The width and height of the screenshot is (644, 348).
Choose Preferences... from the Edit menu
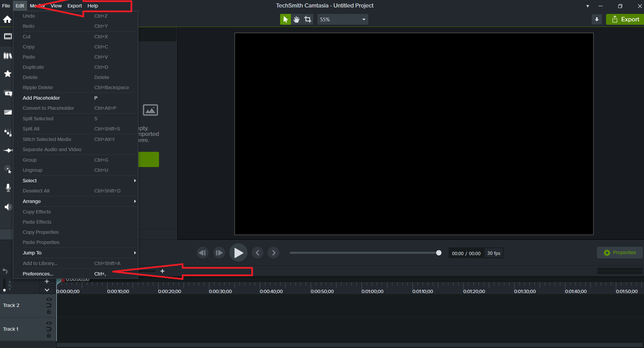[x=38, y=274]
